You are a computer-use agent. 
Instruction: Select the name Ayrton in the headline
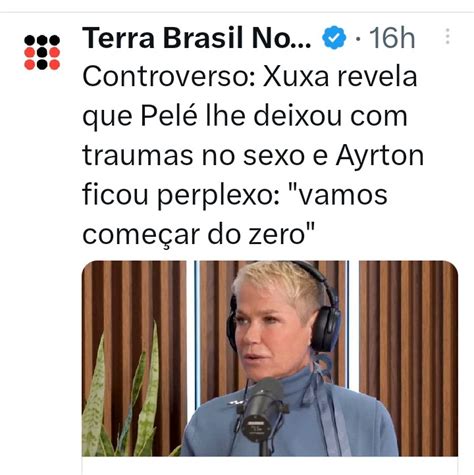pyautogui.click(x=380, y=156)
